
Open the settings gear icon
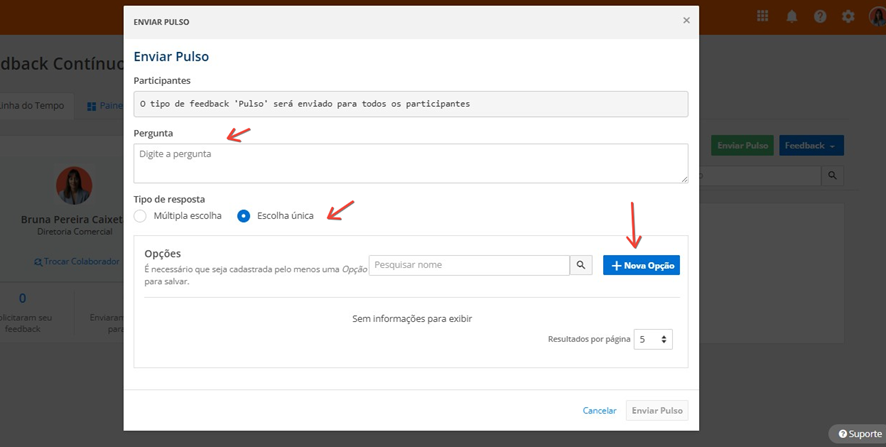pyautogui.click(x=848, y=16)
